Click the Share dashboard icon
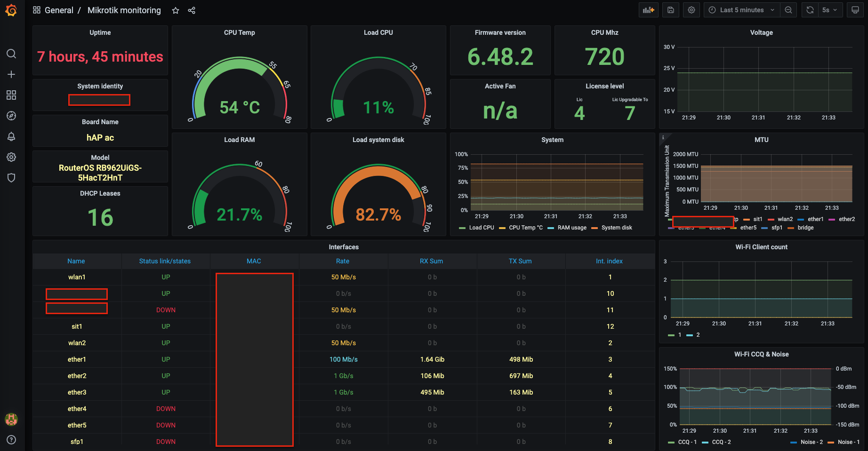The height and width of the screenshot is (451, 868). [192, 10]
